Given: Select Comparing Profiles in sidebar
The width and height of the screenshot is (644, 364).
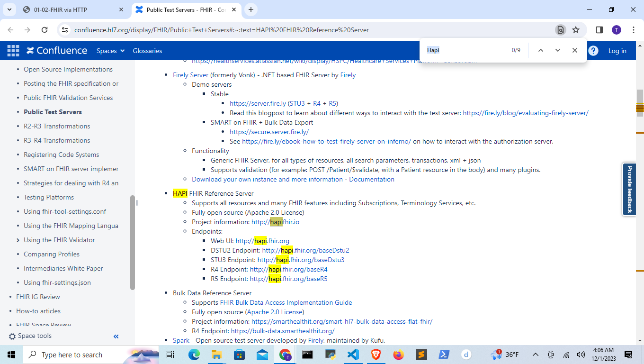Looking at the screenshot, I should pyautogui.click(x=52, y=254).
